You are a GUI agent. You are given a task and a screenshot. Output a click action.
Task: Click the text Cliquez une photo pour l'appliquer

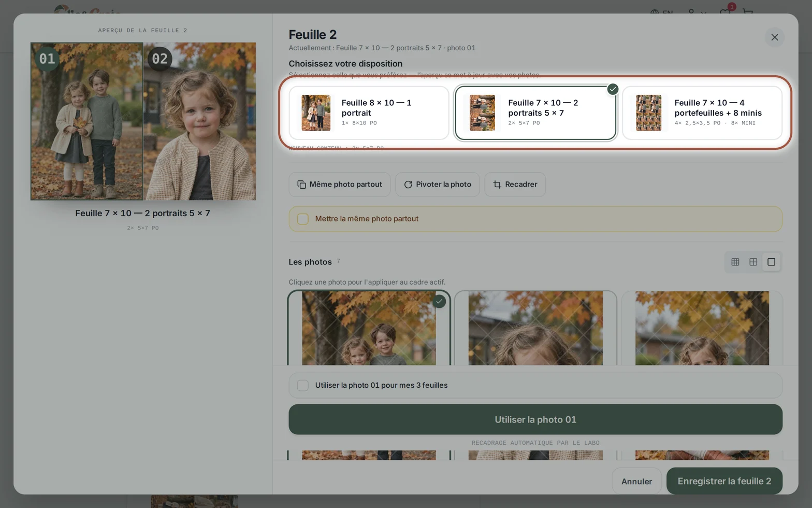(367, 282)
